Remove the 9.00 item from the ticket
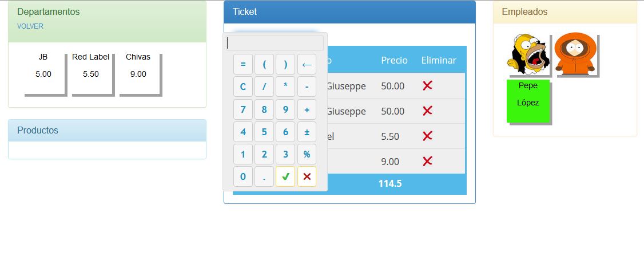The width and height of the screenshot is (644, 267). pos(428,161)
